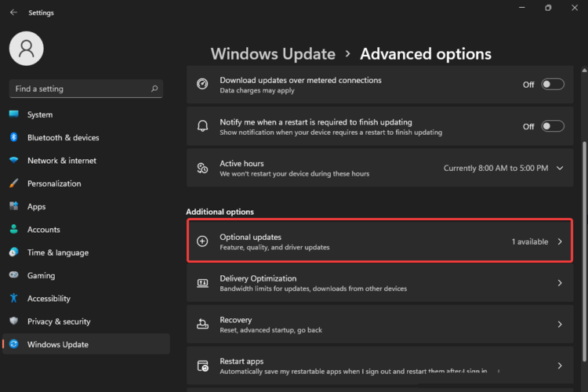Toggle Download updates over metered connections

pyautogui.click(x=553, y=85)
